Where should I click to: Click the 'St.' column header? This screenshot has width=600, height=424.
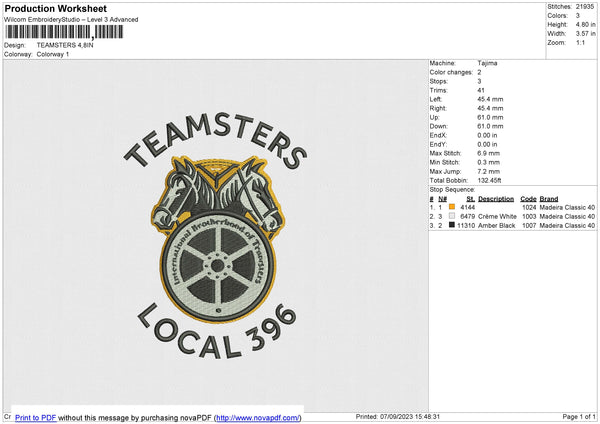[471, 199]
